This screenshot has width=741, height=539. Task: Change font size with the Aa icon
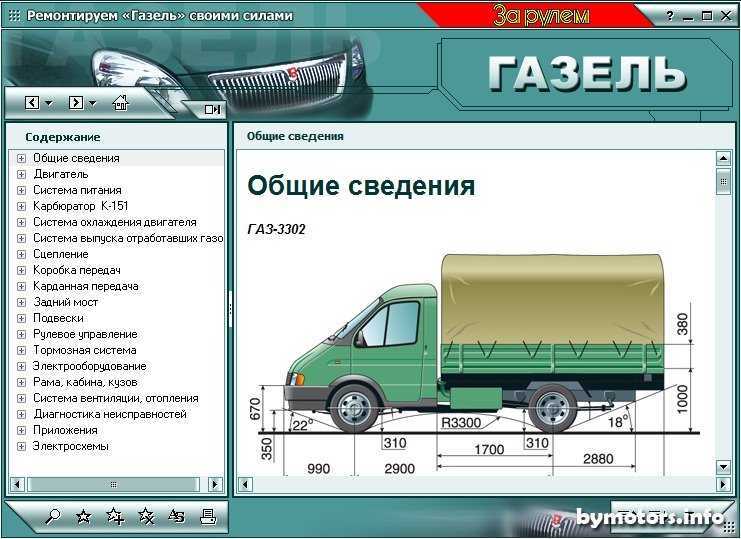coord(176,517)
